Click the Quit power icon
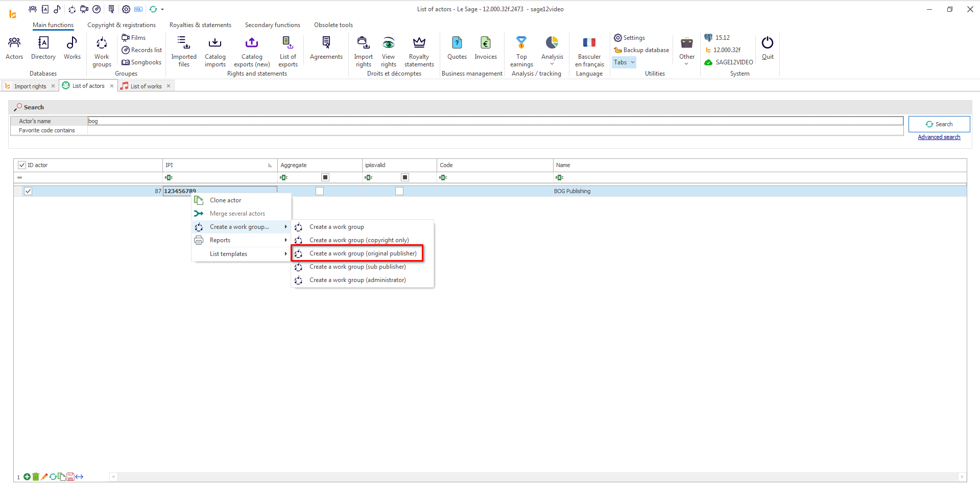The height and width of the screenshot is (491, 980). pyautogui.click(x=767, y=43)
